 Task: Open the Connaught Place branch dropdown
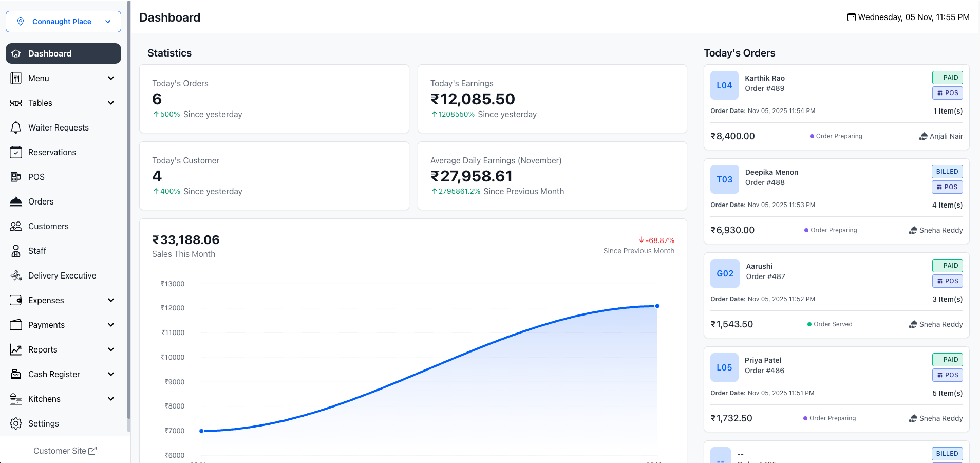point(63,22)
